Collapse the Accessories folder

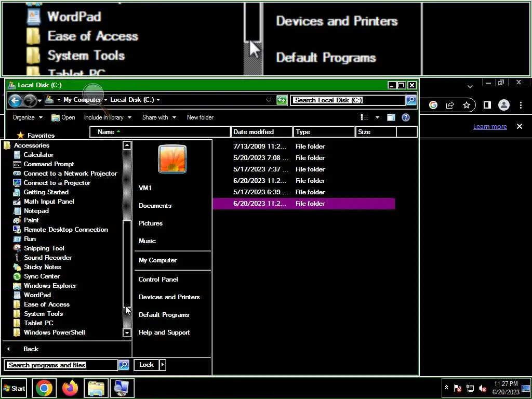[x=27, y=145]
